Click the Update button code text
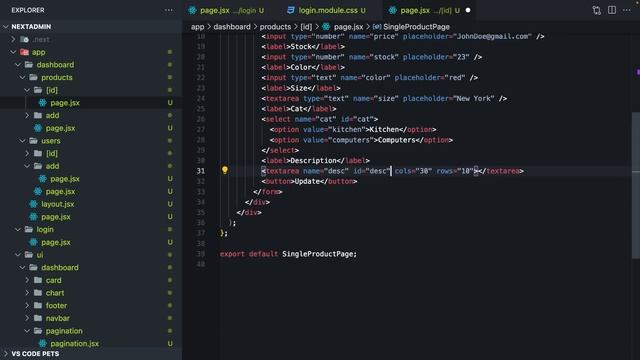Viewport: 640px width, 360px height. coord(307,181)
